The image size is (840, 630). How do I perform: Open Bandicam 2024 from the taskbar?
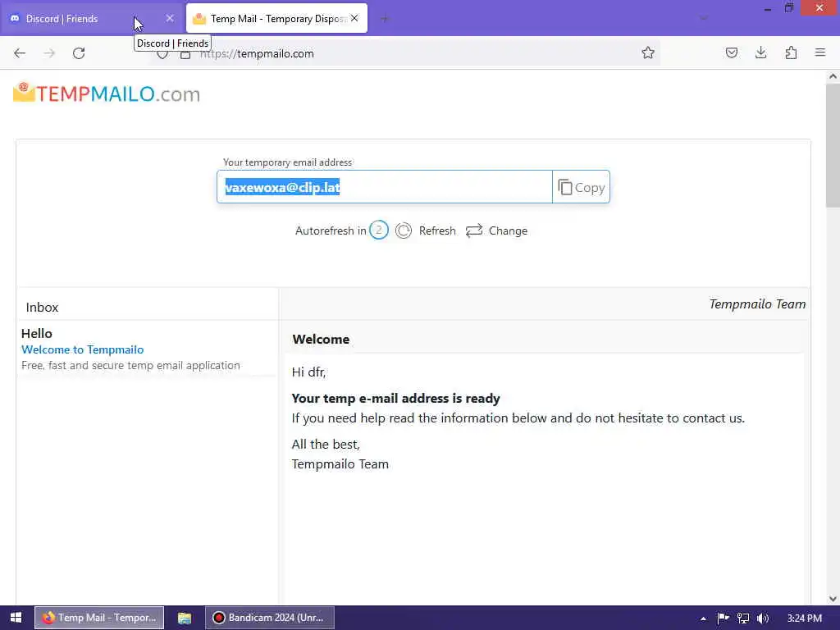[270, 618]
